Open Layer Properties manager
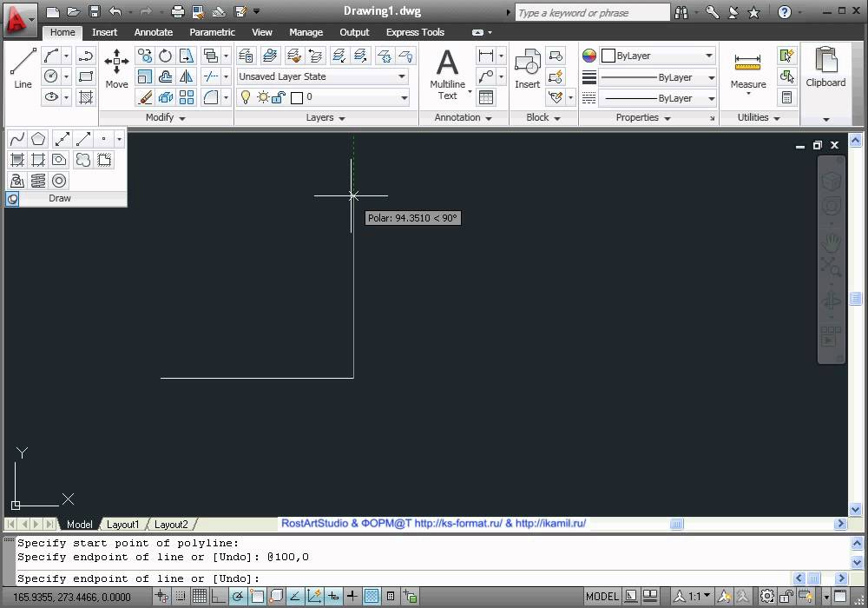 click(246, 56)
